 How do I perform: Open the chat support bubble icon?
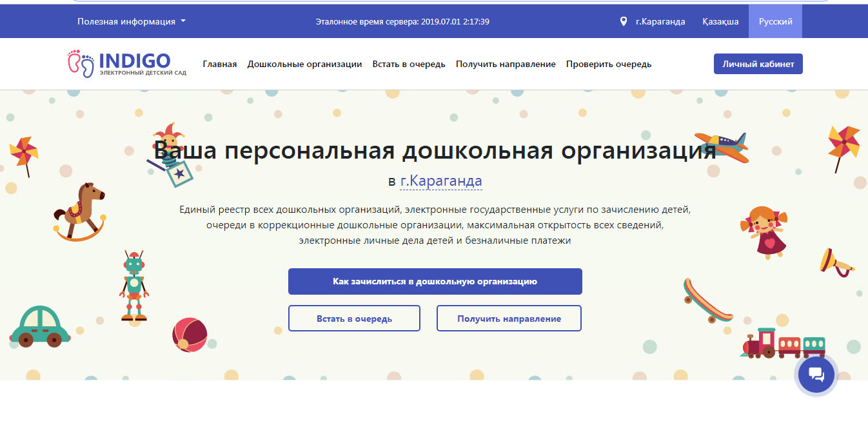[816, 374]
